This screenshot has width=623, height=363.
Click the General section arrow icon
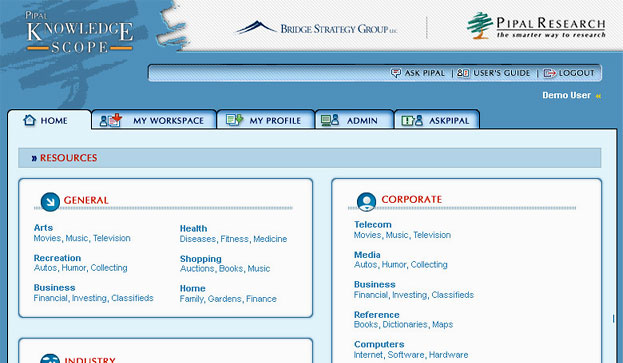point(50,201)
